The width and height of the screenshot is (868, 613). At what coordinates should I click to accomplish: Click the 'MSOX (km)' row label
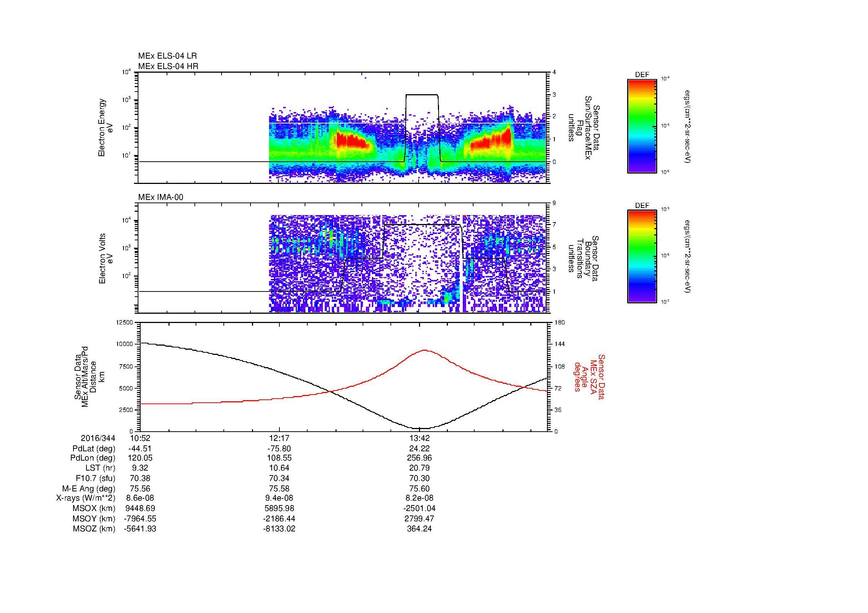tap(94, 508)
